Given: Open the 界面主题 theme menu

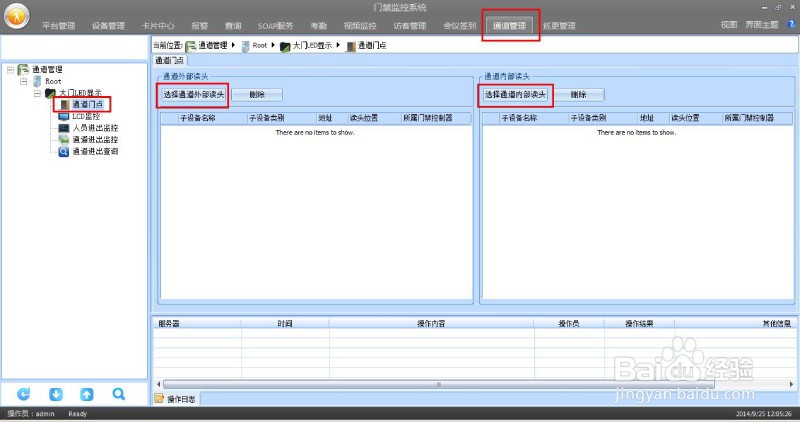Looking at the screenshot, I should [762, 24].
